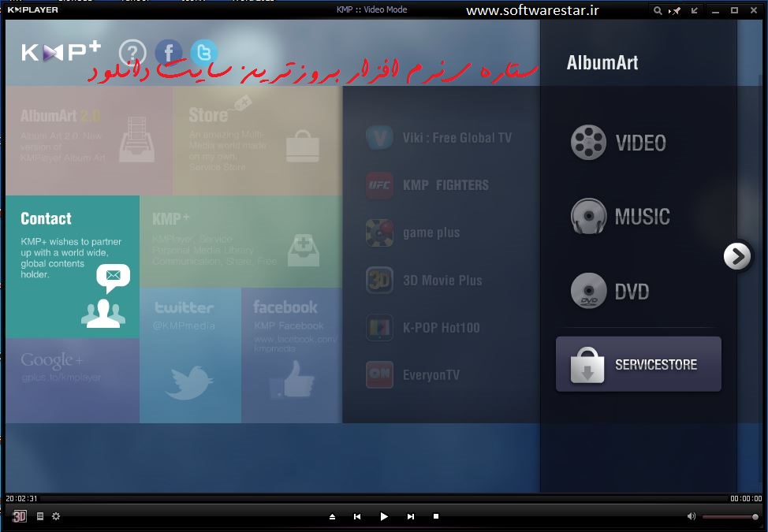Image resolution: width=768 pixels, height=532 pixels.
Task: Click the KMP+ logo
Action: tap(62, 52)
